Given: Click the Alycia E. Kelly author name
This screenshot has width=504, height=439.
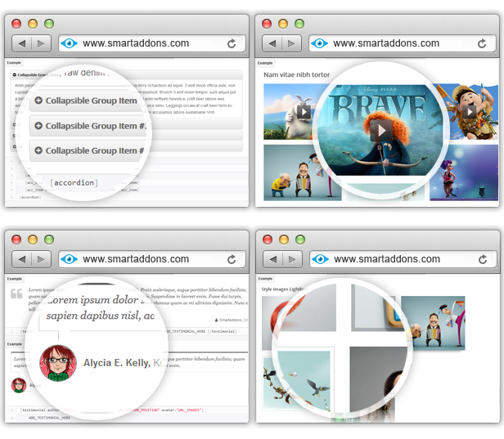Looking at the screenshot, I should click(117, 363).
